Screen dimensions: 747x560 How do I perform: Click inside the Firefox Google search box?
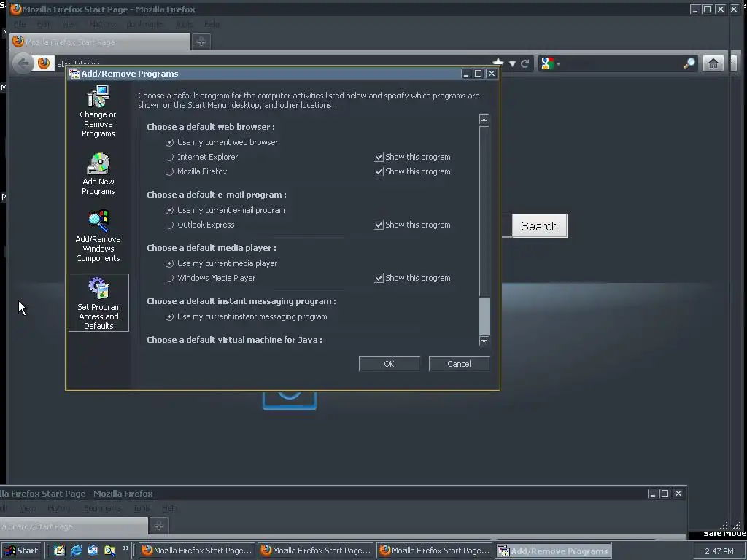tap(622, 63)
